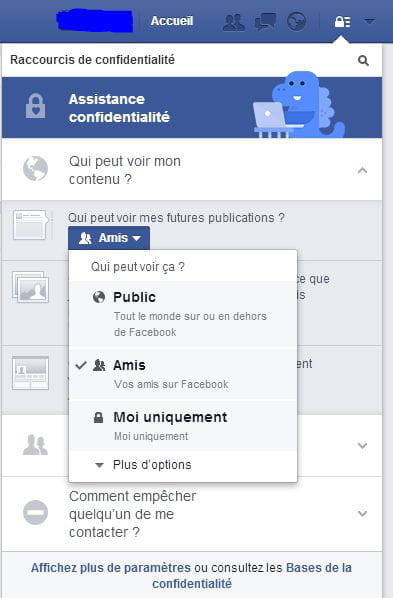Click the lock icon beside Assistance confidentialité

35,106
